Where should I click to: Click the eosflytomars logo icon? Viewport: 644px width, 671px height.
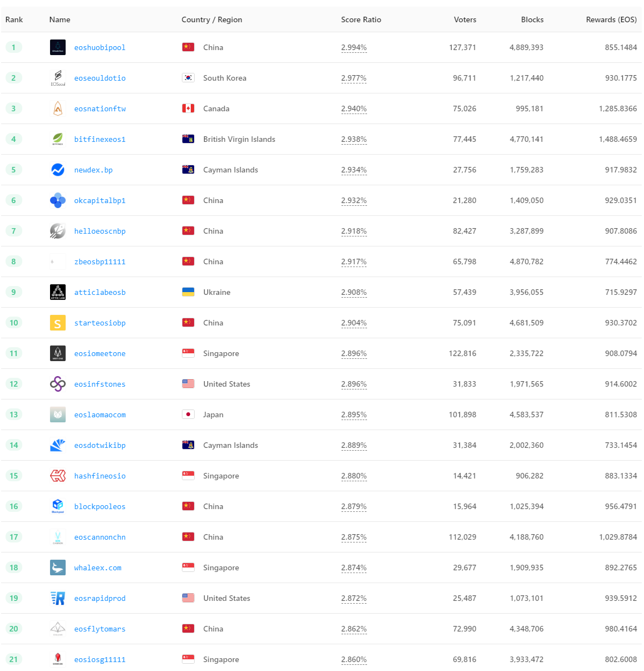click(58, 629)
